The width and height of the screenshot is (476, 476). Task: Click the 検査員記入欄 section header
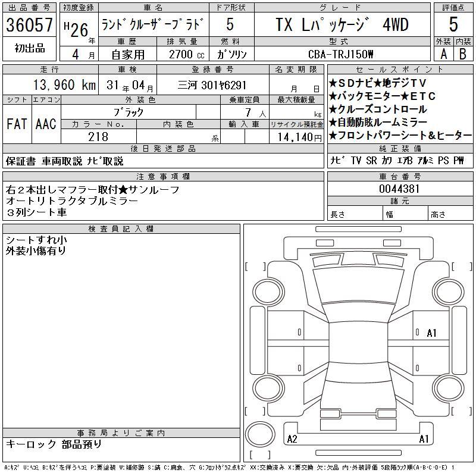121,229
